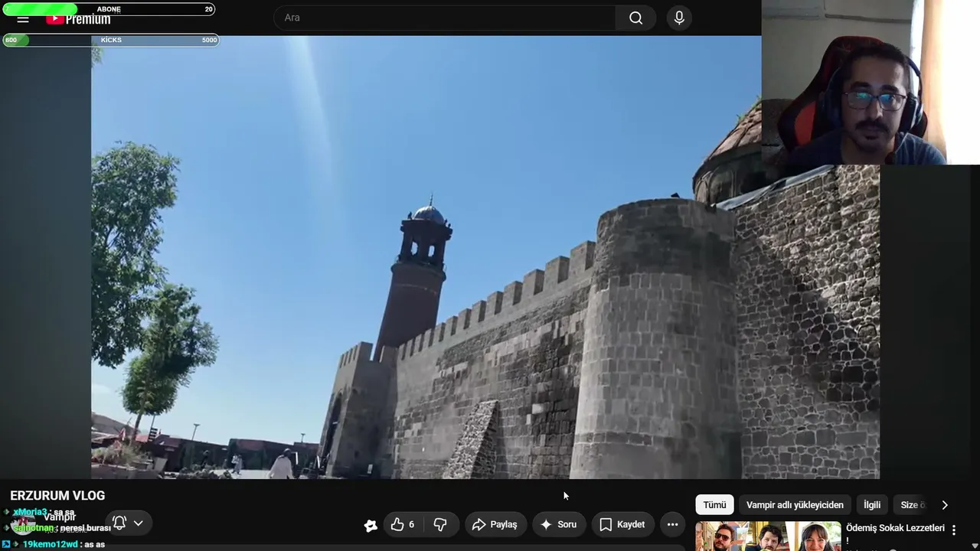The width and height of the screenshot is (980, 551).
Task: Start voice search with microphone icon
Action: tap(679, 18)
